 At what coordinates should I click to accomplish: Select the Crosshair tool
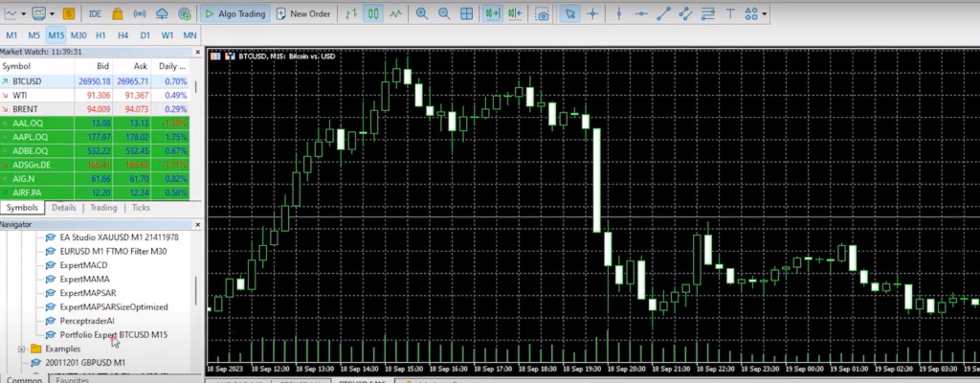[x=593, y=14]
